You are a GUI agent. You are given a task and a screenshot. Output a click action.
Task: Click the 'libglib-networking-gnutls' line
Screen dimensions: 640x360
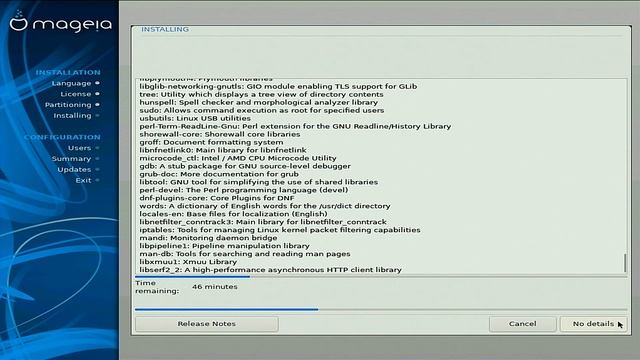278,87
